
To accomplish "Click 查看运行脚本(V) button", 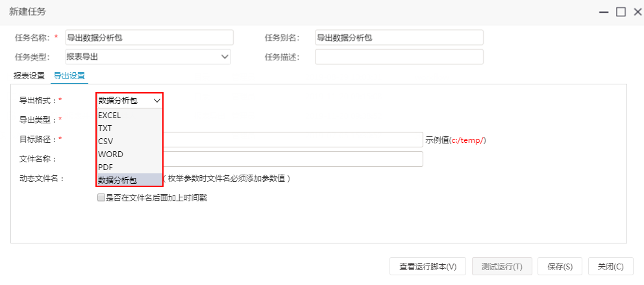I will 428,266.
